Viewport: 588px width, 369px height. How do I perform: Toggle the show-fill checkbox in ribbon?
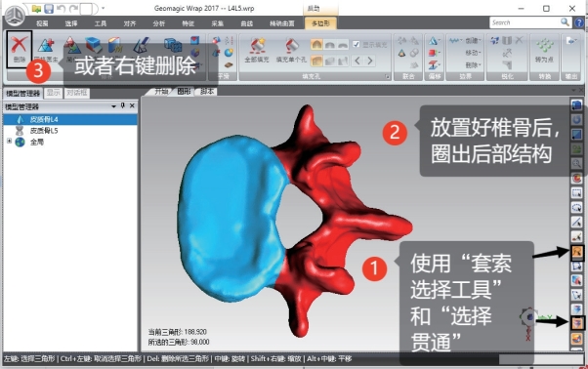(357, 45)
